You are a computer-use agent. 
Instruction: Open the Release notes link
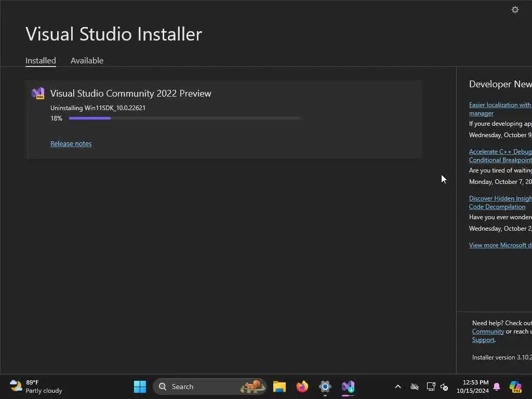tap(71, 143)
